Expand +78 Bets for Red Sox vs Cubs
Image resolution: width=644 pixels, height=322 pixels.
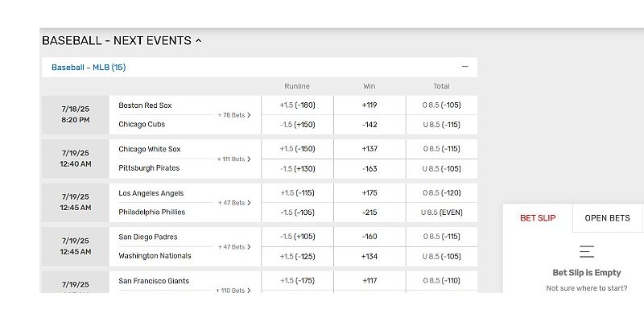[x=234, y=115]
